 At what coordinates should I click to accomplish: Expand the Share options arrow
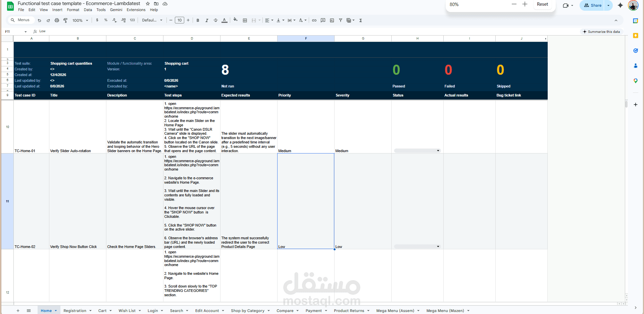click(608, 5)
